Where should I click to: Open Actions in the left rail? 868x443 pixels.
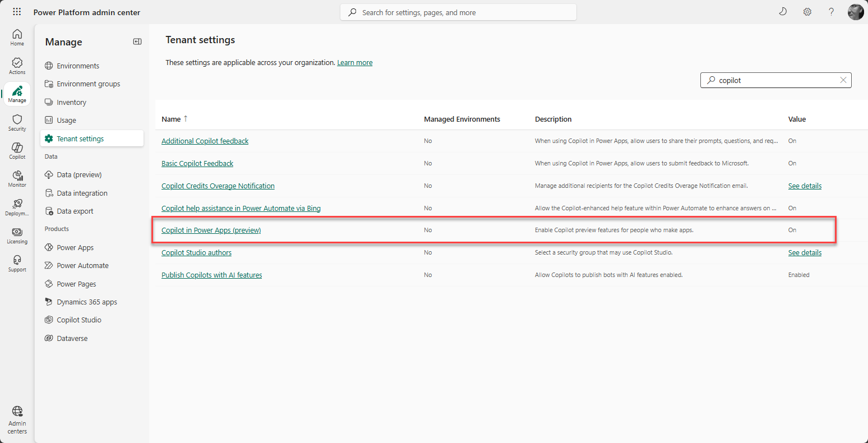(17, 66)
